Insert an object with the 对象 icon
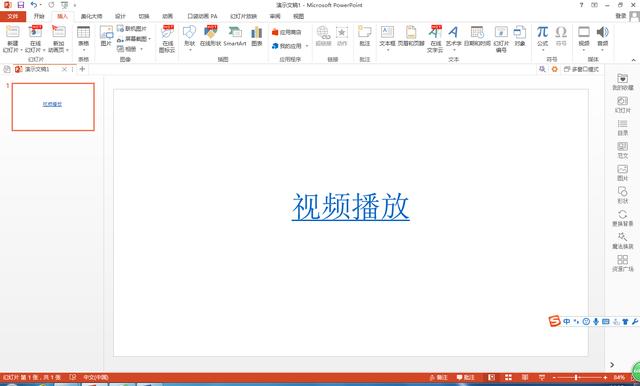 (x=520, y=36)
